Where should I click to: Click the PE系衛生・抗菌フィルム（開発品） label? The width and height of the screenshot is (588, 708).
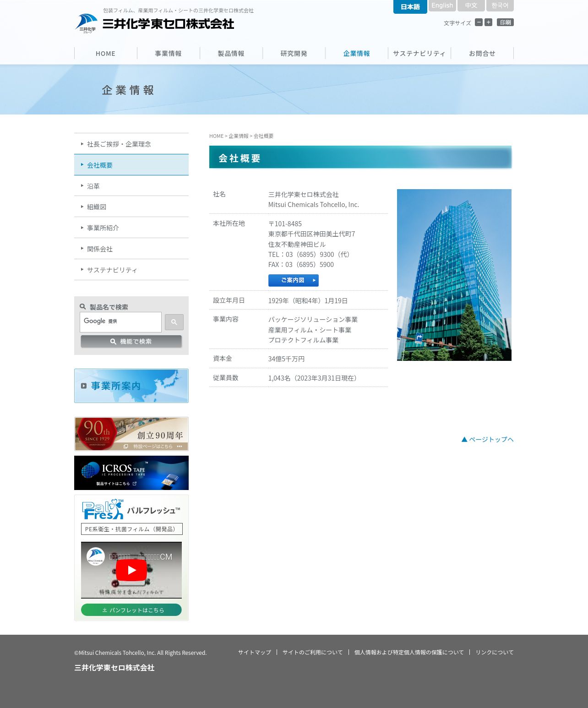pos(132,529)
